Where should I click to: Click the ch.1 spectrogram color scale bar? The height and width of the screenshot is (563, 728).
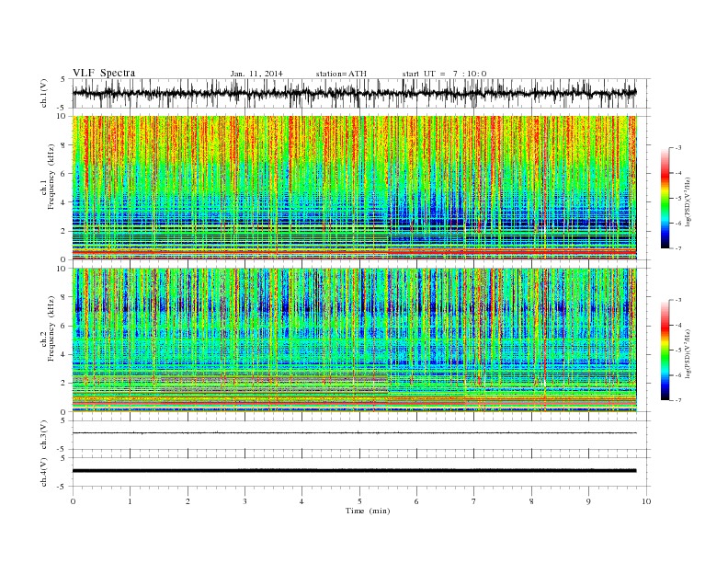coord(665,198)
